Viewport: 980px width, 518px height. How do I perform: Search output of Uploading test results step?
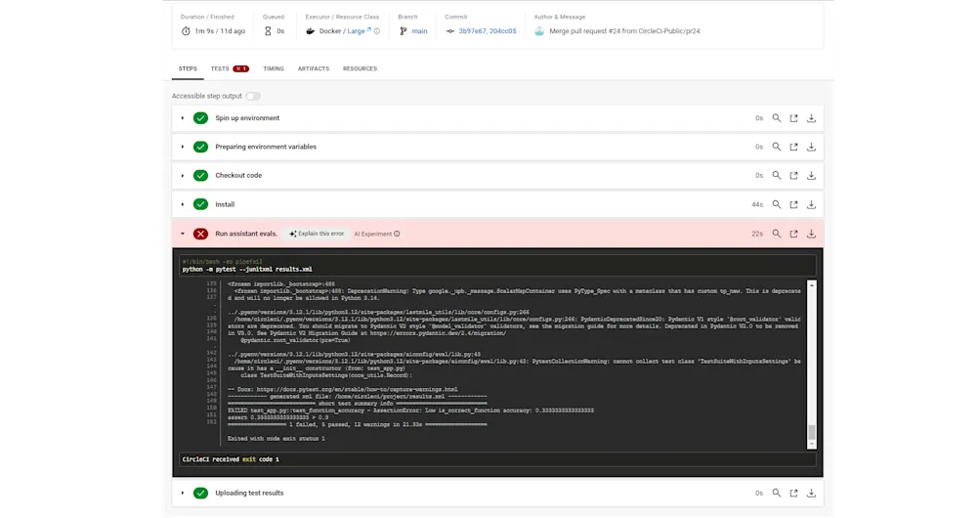point(776,493)
